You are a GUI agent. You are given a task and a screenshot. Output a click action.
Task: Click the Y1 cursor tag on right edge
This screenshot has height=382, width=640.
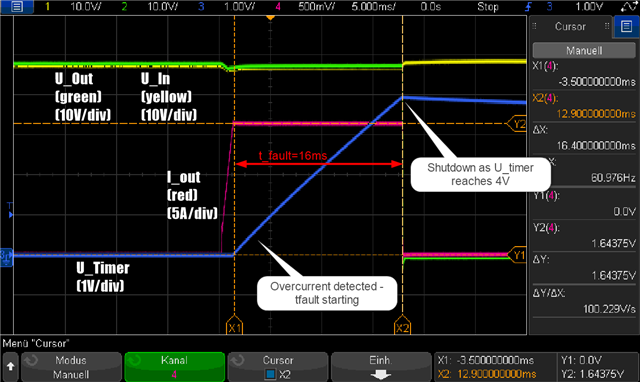tap(517, 255)
